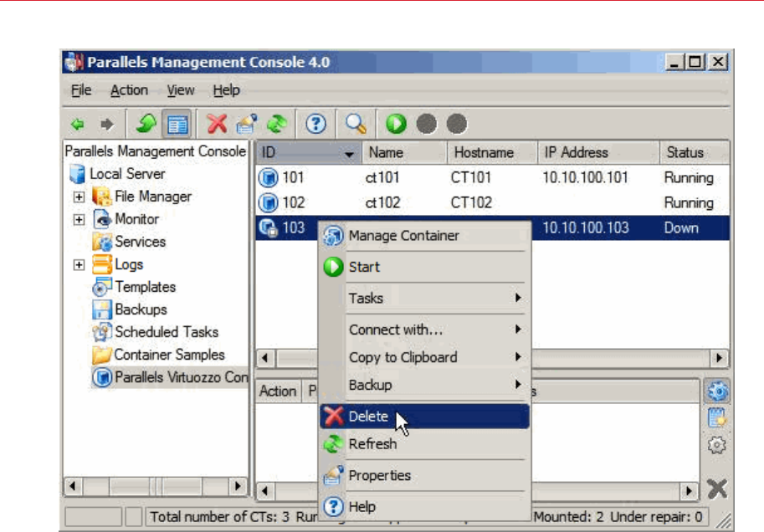Image resolution: width=764 pixels, height=532 pixels.
Task: Open Services in the tree
Action: (129, 242)
